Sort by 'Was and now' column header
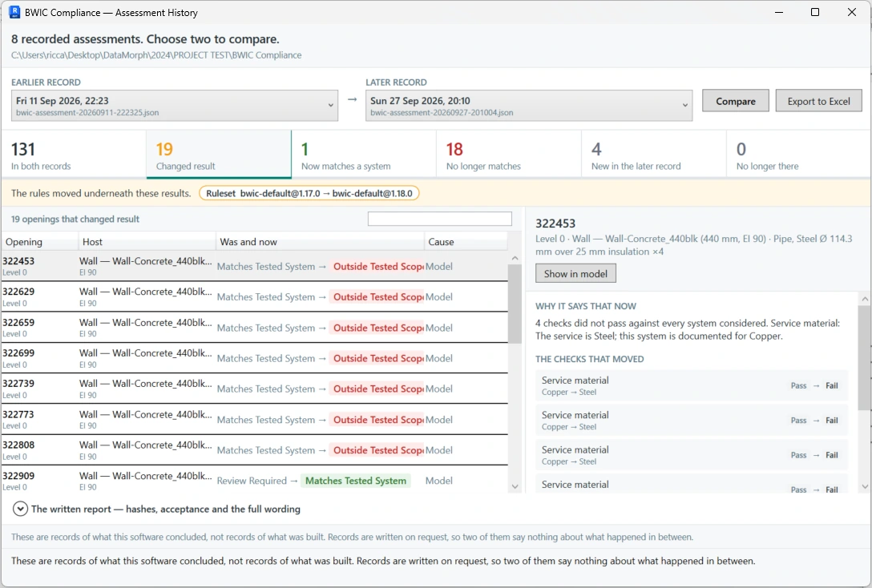Image resolution: width=872 pixels, height=588 pixels. pos(321,242)
